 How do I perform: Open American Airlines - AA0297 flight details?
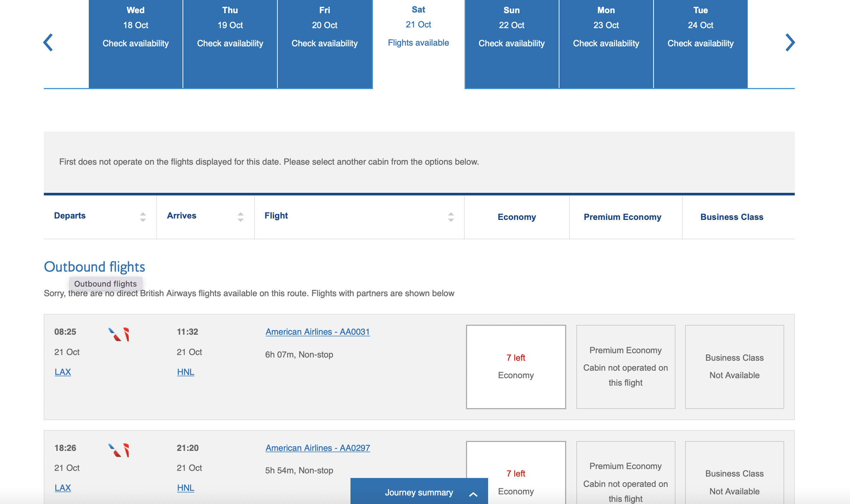click(318, 448)
